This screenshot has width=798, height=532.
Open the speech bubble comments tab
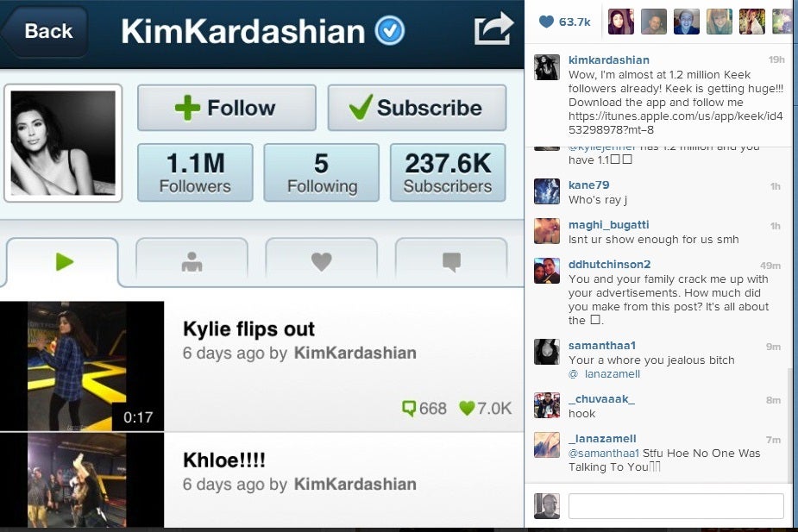[x=451, y=262]
